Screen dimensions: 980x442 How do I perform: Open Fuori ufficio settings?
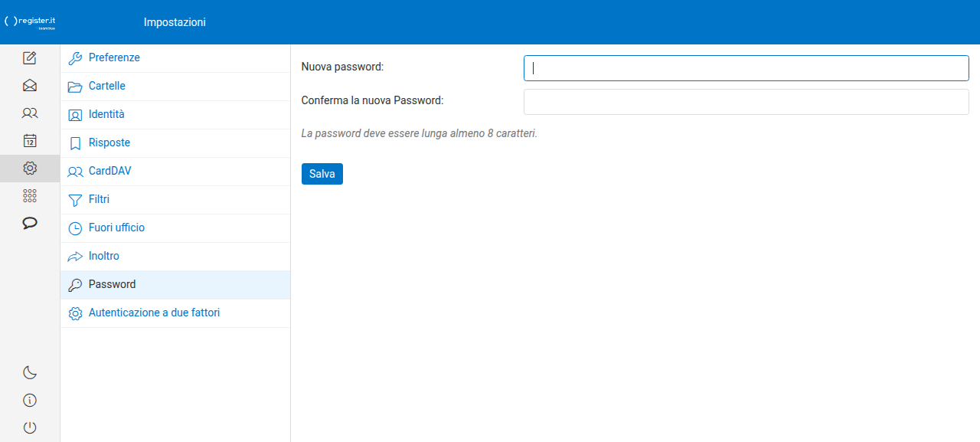[175, 228]
